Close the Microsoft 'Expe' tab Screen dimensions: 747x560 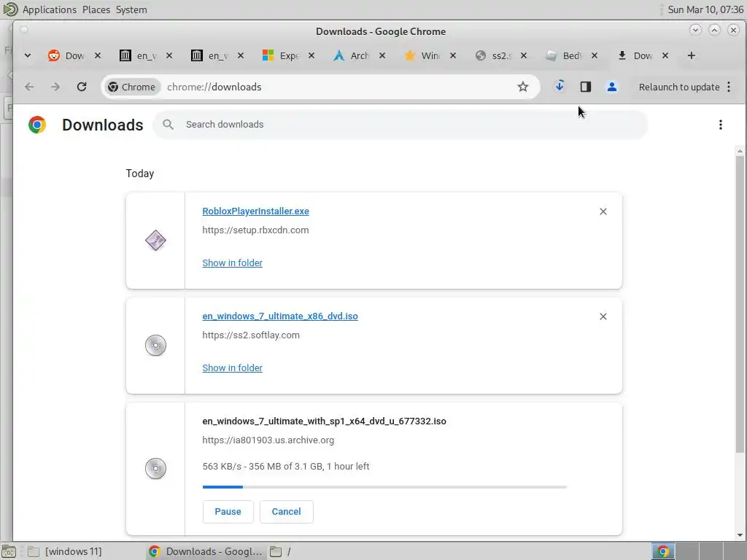pos(311,55)
